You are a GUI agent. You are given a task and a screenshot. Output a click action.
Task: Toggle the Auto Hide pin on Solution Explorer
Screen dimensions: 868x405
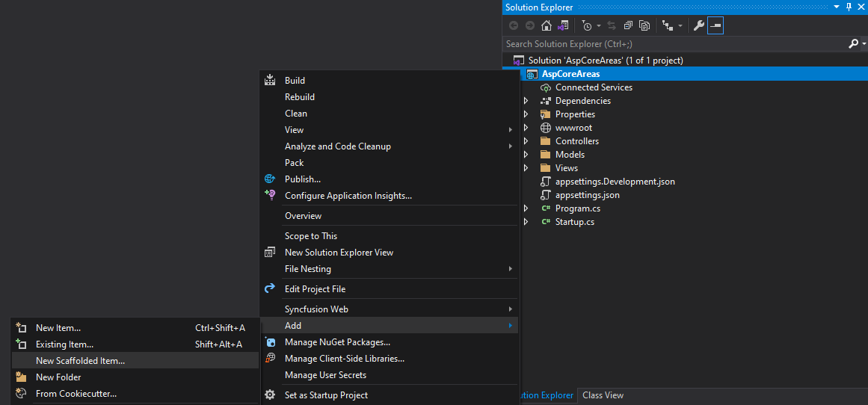[849, 7]
